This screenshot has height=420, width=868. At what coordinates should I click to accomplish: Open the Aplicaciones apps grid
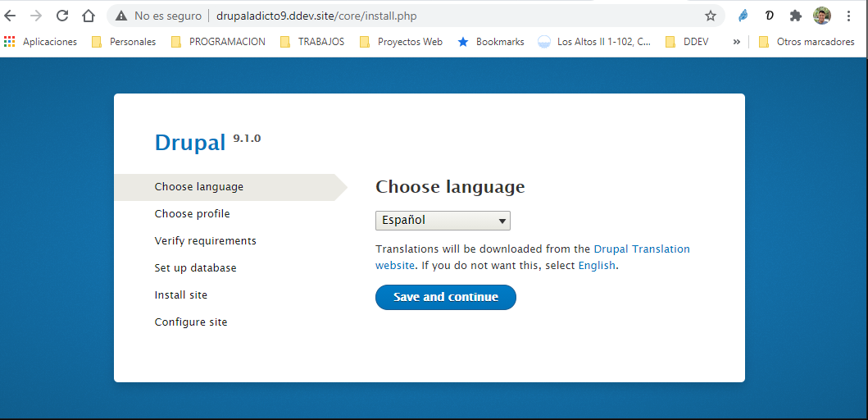[x=40, y=42]
